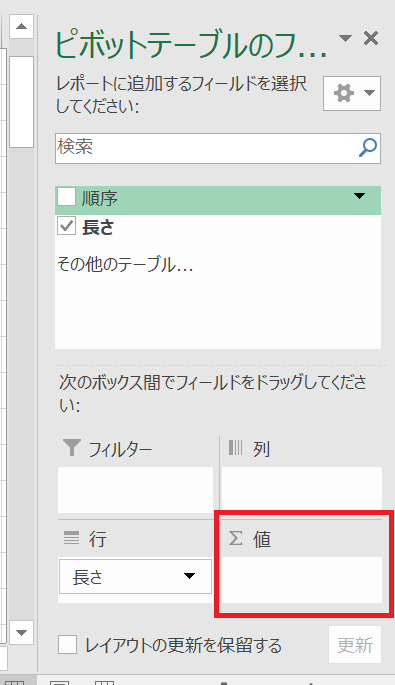Check the 順序 field checkbox
395x685 pixels.
pos(66,197)
